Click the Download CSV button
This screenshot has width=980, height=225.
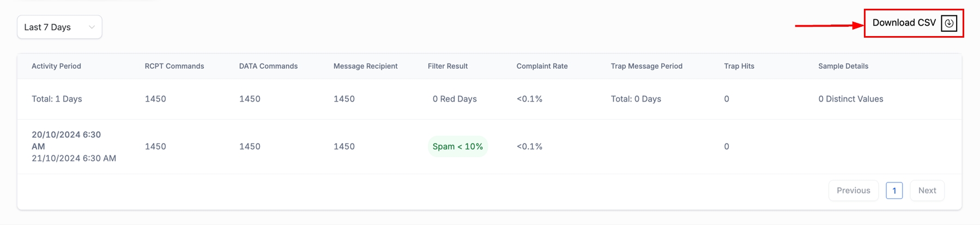904,23
